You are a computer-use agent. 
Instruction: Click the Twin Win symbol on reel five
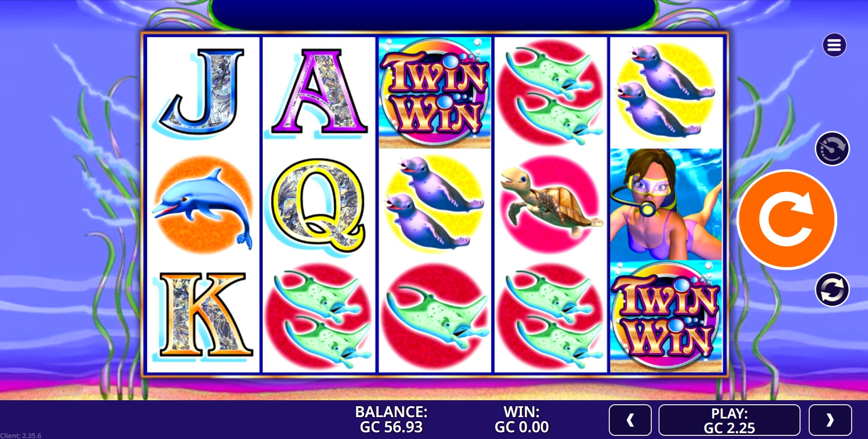coord(666,317)
